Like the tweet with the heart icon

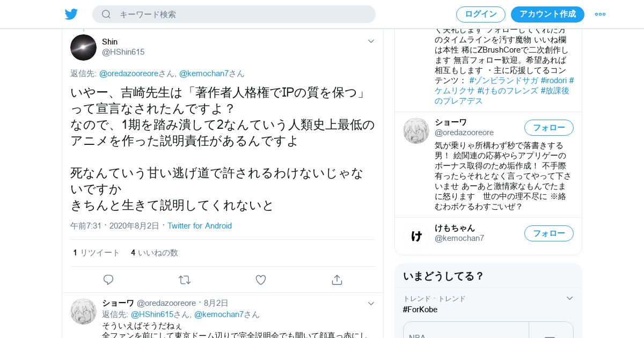point(261,280)
